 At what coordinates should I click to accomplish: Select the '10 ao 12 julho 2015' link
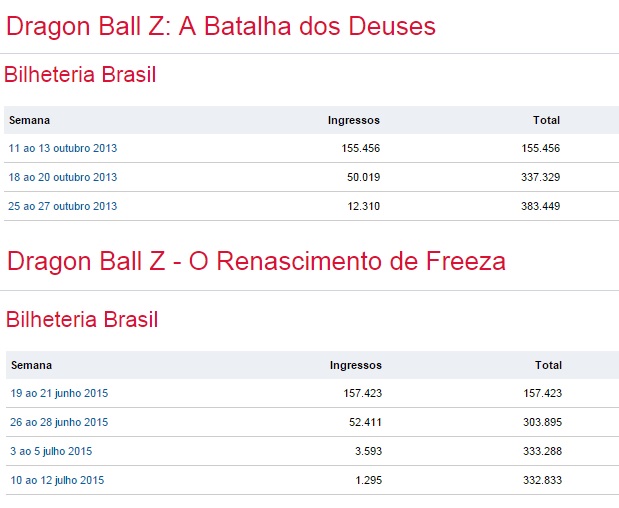tap(57, 480)
